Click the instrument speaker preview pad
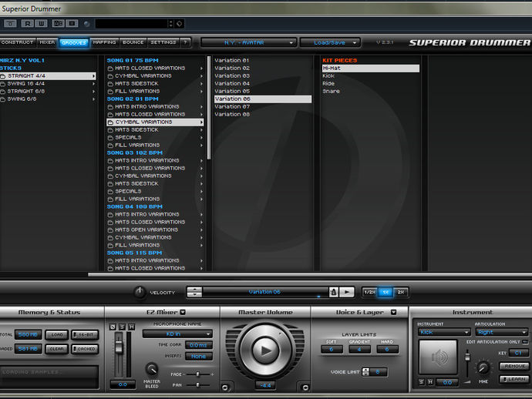Viewport: 532px width, 399px height. (x=438, y=357)
